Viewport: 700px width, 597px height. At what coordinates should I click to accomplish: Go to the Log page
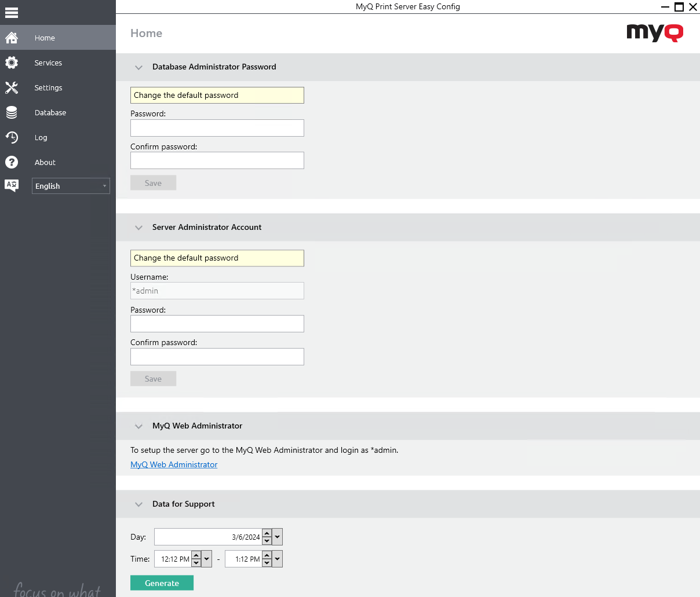pos(41,137)
